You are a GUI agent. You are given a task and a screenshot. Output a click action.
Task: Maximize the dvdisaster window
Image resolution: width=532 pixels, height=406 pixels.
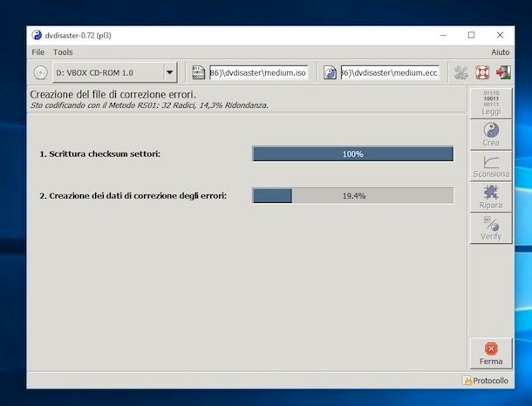tap(471, 35)
